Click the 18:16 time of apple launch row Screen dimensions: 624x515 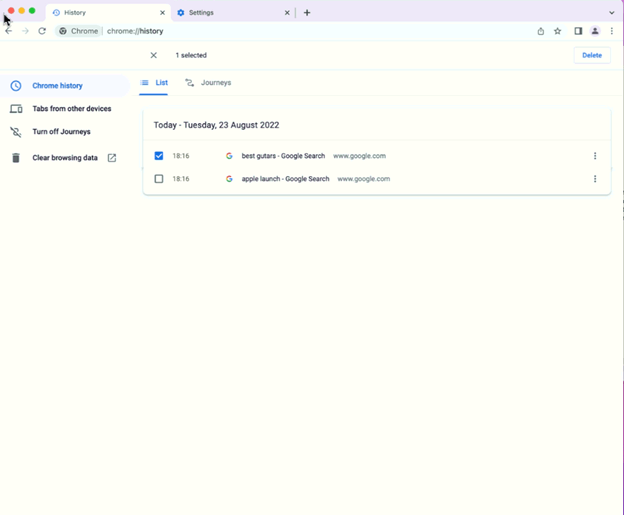click(x=181, y=179)
